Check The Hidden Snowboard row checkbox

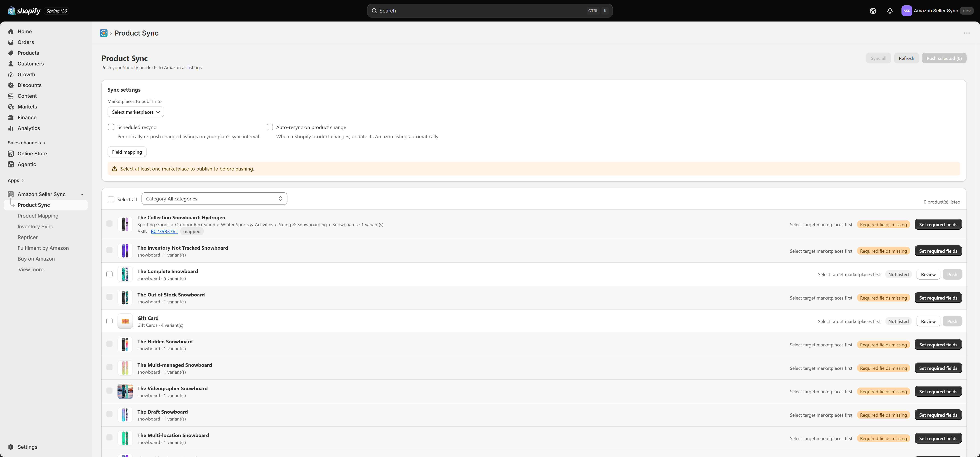[x=110, y=344]
